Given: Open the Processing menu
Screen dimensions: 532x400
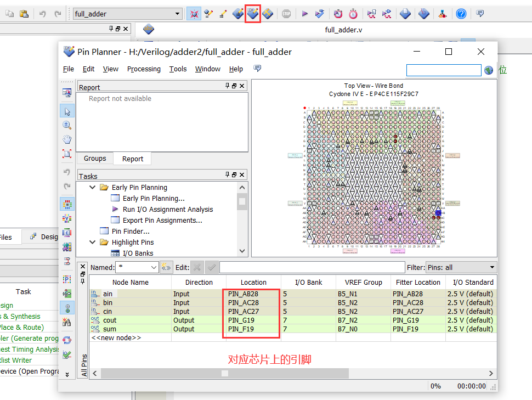Looking at the screenshot, I should click(x=144, y=69).
